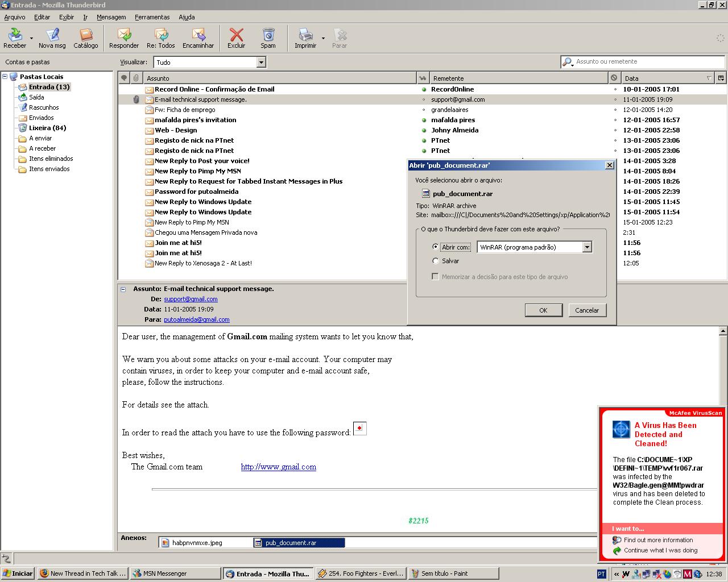Click the www.gmail.com link in message
Image resolution: width=728 pixels, height=582 pixels.
[x=278, y=467]
